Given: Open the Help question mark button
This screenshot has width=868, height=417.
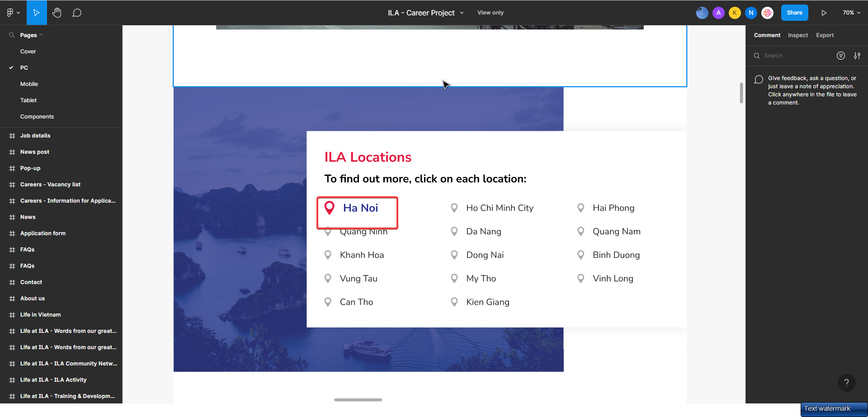Looking at the screenshot, I should coord(846,383).
